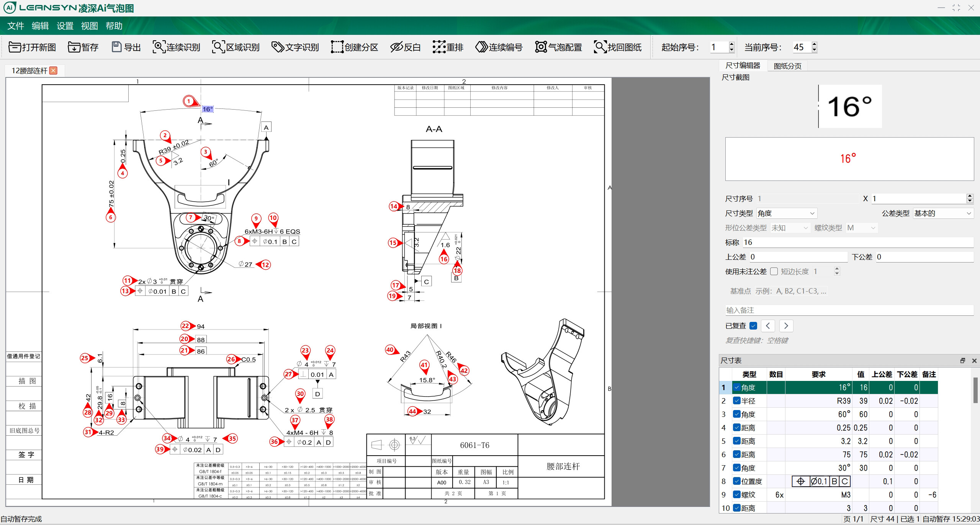The width and height of the screenshot is (980, 525).
Task: Click balloon number 26 beside C0.5
Action: pyautogui.click(x=231, y=359)
